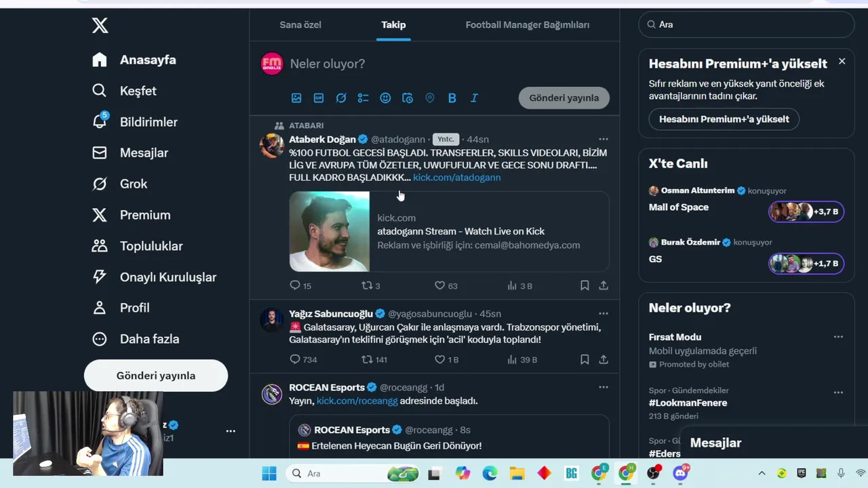The width and height of the screenshot is (868, 488).
Task: Open account switcher three-dot menu
Action: tap(231, 431)
